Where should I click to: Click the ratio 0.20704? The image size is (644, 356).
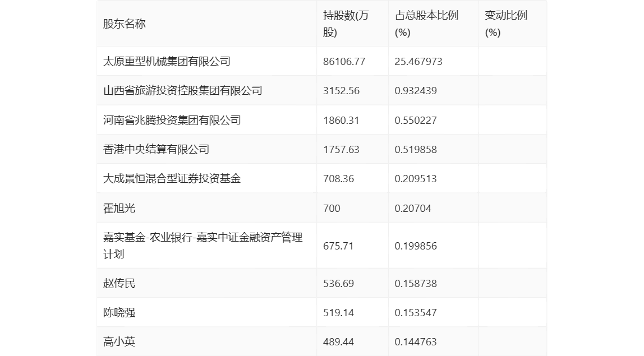pyautogui.click(x=413, y=208)
